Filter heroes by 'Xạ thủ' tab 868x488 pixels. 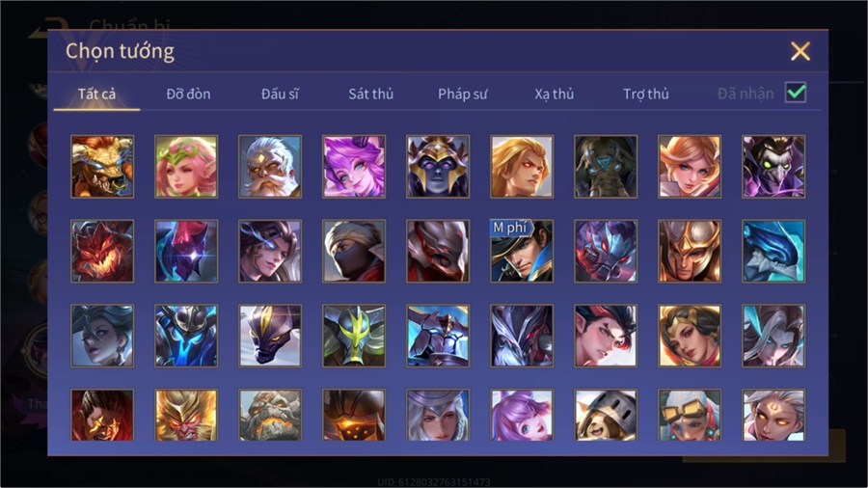point(555,95)
